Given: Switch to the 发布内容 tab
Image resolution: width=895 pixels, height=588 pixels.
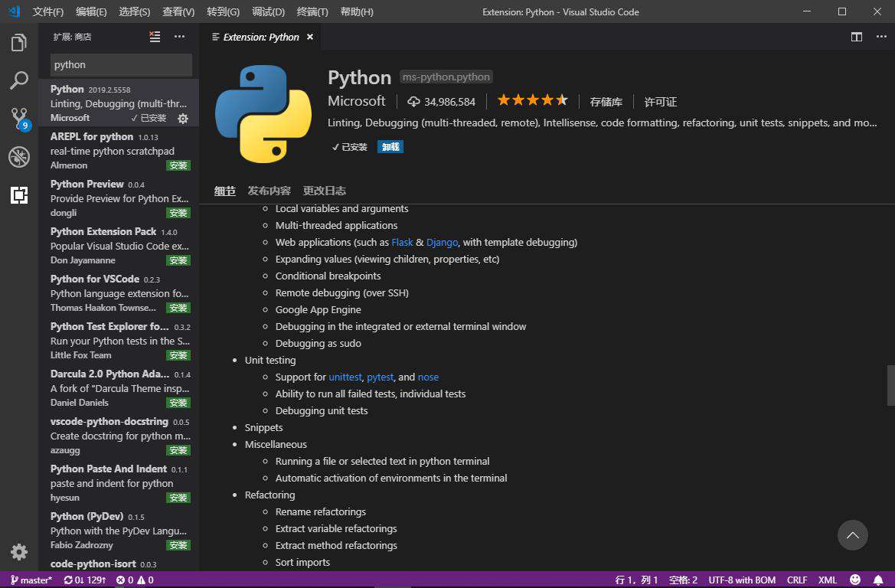Looking at the screenshot, I should pyautogui.click(x=269, y=191).
